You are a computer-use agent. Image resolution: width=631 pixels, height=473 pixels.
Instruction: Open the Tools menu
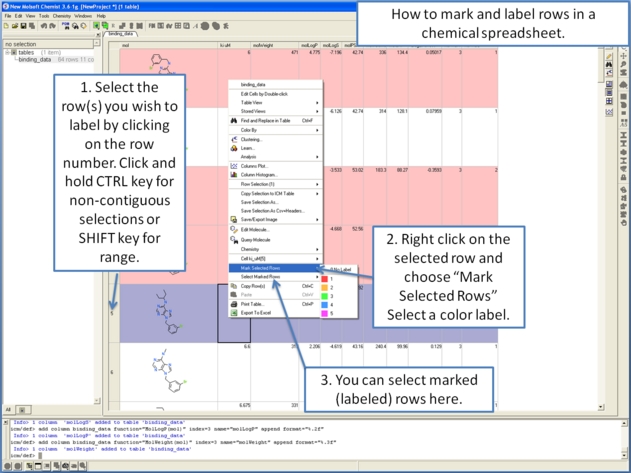[44, 16]
